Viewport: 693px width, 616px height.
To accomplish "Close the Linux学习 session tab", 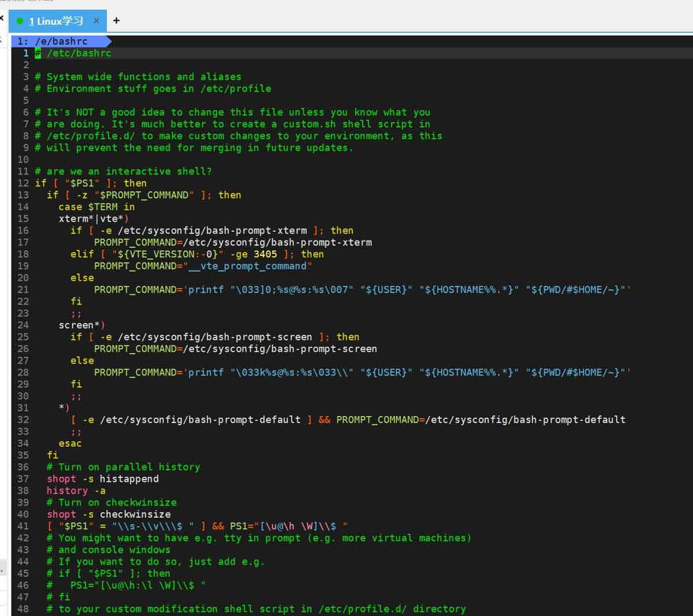I will click(96, 21).
